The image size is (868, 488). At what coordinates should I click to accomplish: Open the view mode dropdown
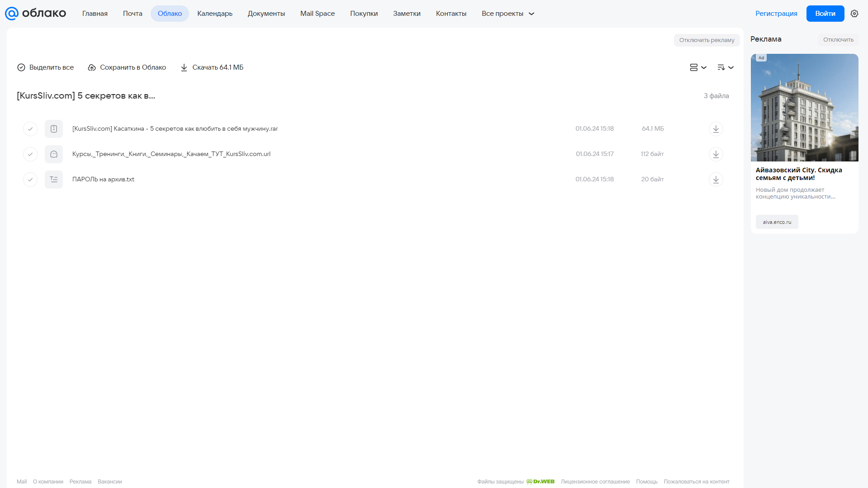(x=698, y=67)
